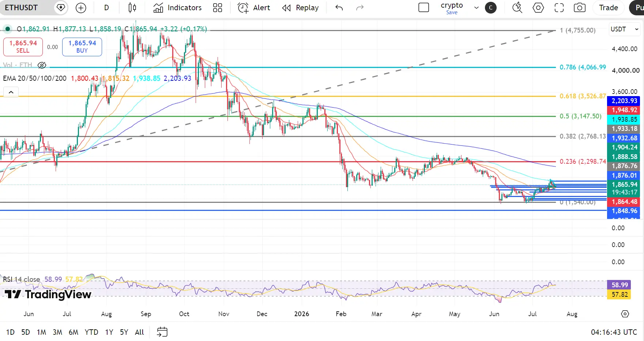Set the date range to 1Y

pos(109,332)
